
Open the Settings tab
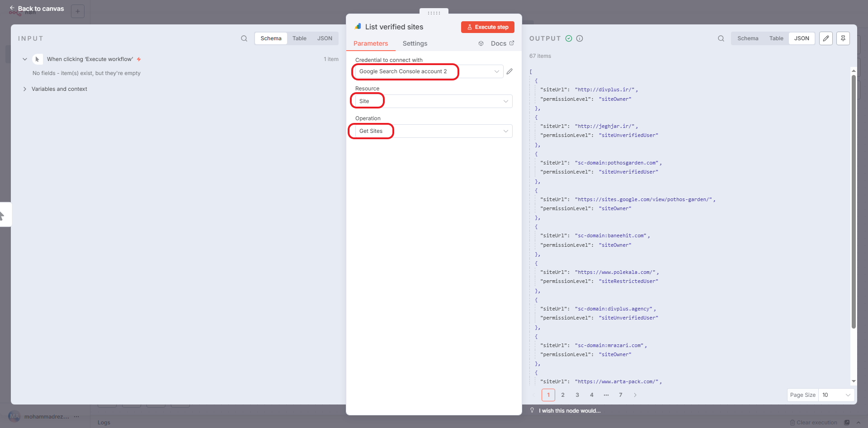(x=415, y=43)
